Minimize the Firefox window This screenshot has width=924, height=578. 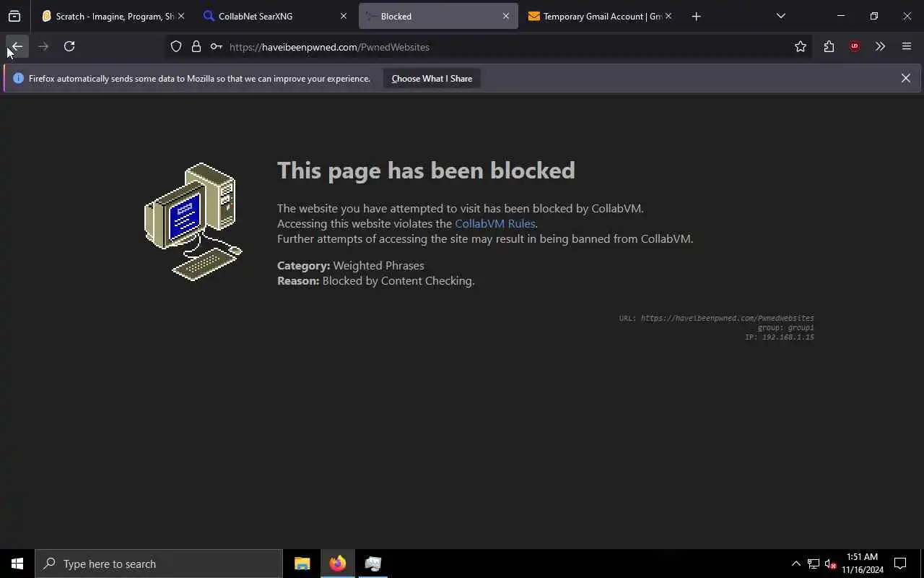tap(840, 16)
